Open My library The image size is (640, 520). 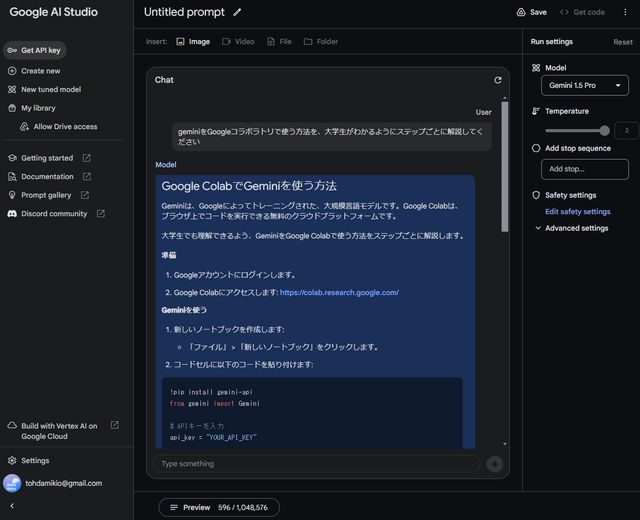point(32,108)
